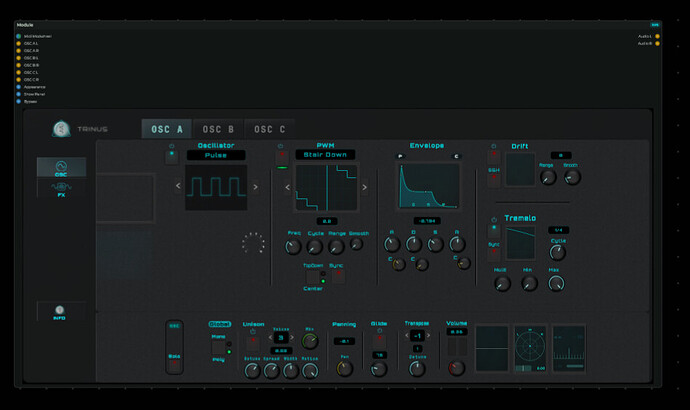Click the Unison Mix knob
This screenshot has width=690, height=410.
310,341
